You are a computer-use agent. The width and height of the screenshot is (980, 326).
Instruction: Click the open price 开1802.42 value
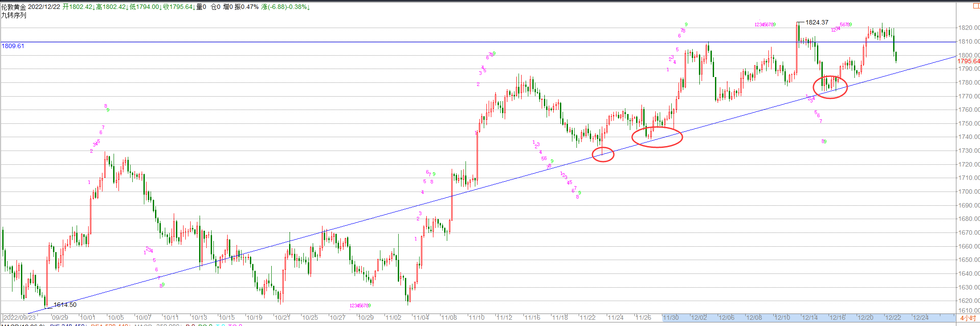(79, 7)
